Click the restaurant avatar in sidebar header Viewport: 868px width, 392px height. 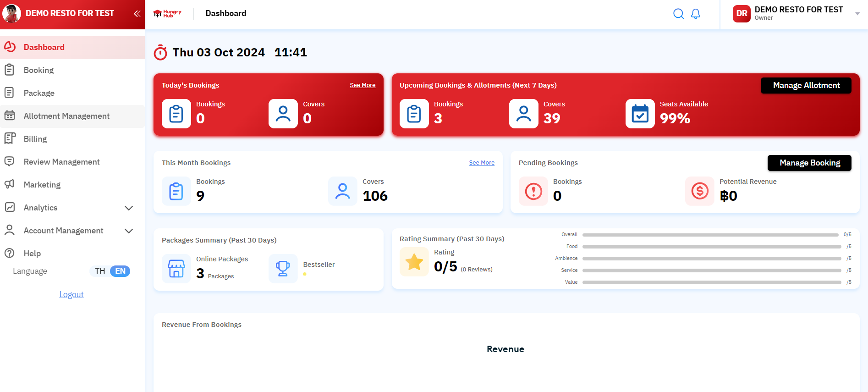pos(12,13)
